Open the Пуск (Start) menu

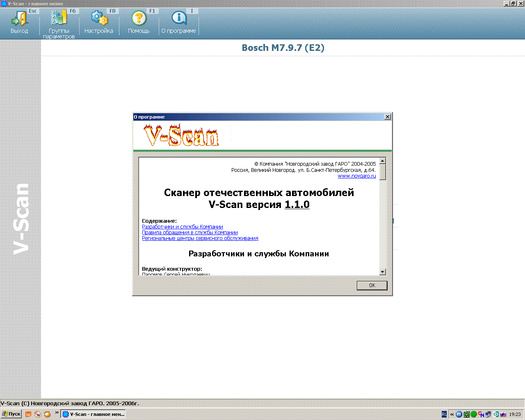pyautogui.click(x=11, y=414)
